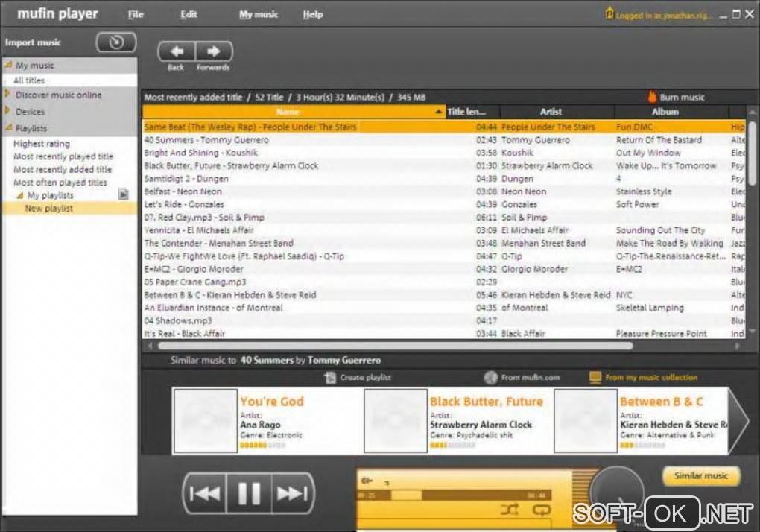Select All titles in the sidebar
Image resolution: width=760 pixels, height=532 pixels.
(x=29, y=80)
